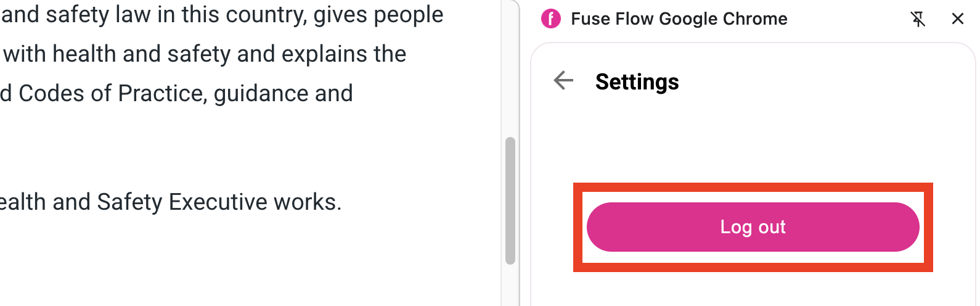Click the "Fuse Flow Google Chrome" panel title
This screenshot has width=980, height=306.
tap(679, 19)
